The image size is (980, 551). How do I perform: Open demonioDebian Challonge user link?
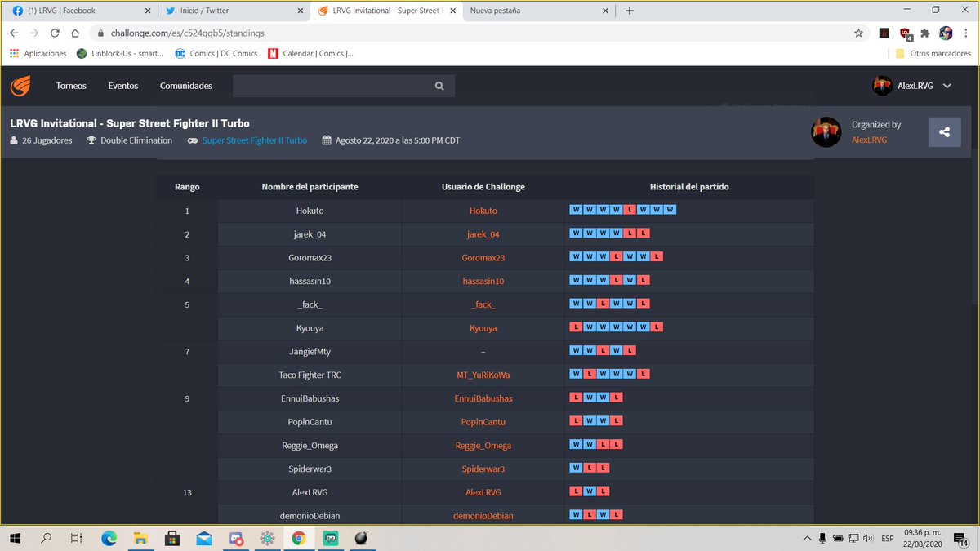point(483,516)
